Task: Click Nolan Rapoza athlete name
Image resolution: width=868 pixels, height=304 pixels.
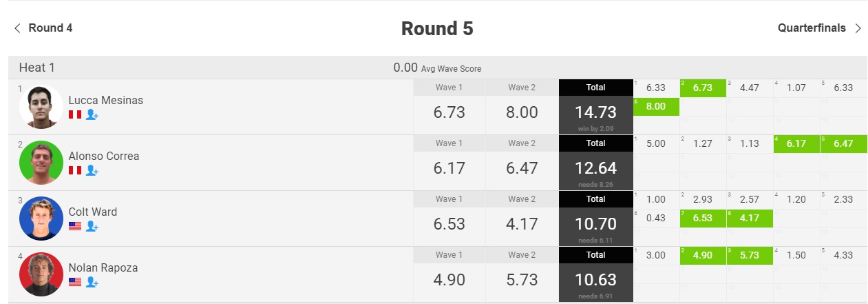Action: (x=103, y=267)
